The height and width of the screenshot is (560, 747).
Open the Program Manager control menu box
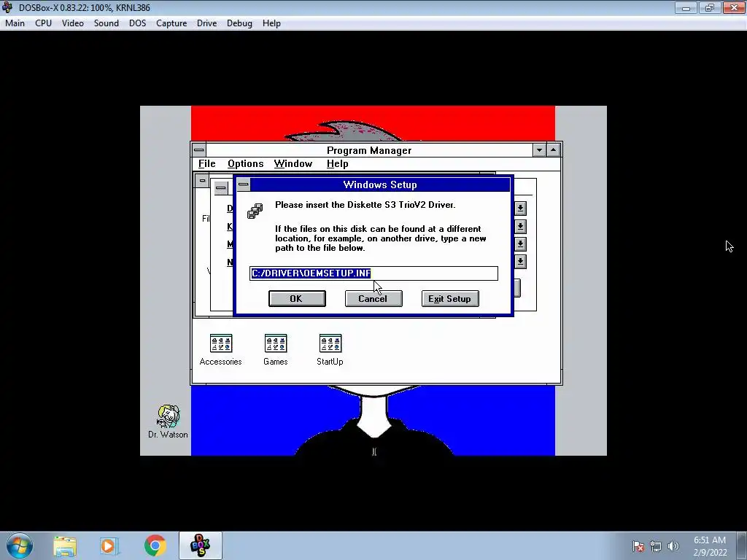point(199,150)
